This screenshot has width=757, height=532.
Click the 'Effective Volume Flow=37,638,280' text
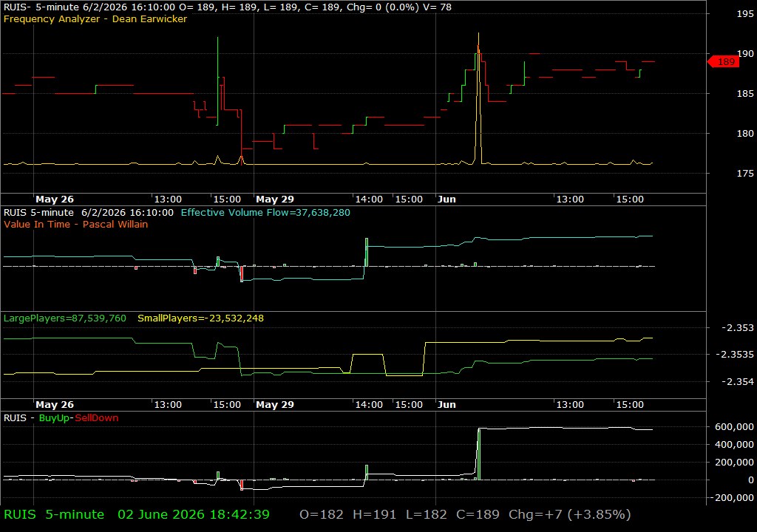[265, 212]
